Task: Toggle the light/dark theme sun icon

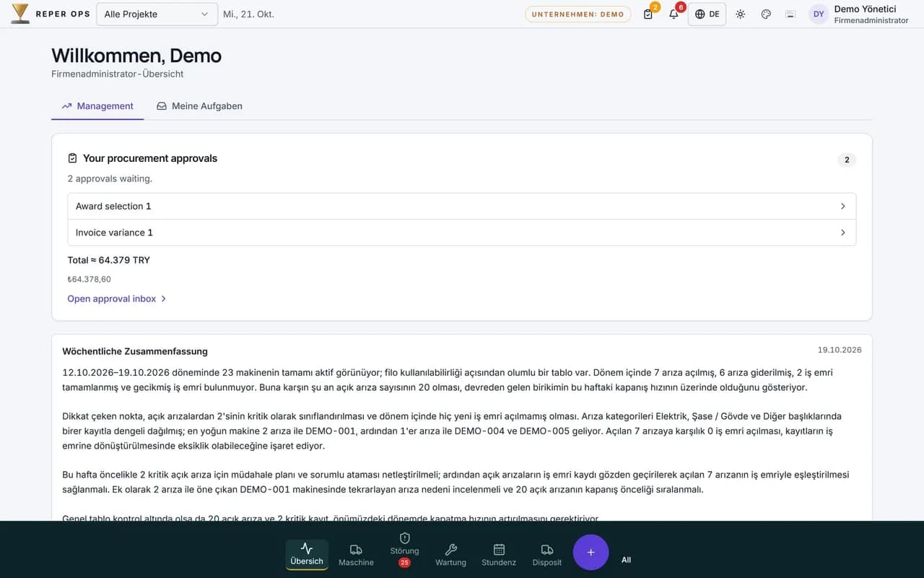Action: pos(740,14)
